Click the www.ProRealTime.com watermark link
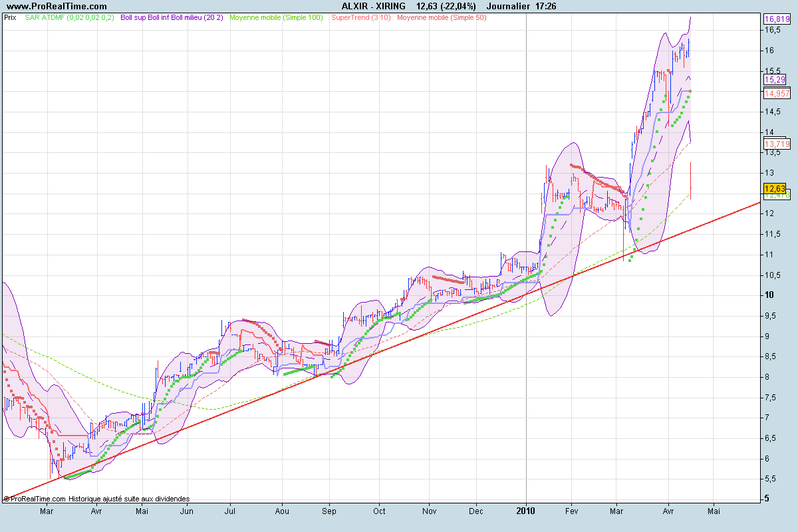The height and width of the screenshot is (532, 798). pyautogui.click(x=55, y=6)
